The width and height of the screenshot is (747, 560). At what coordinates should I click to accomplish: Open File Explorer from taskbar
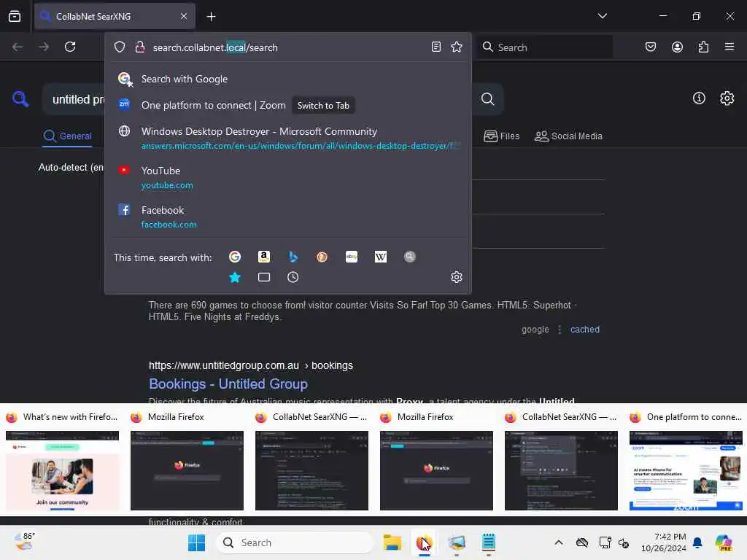tap(392, 542)
